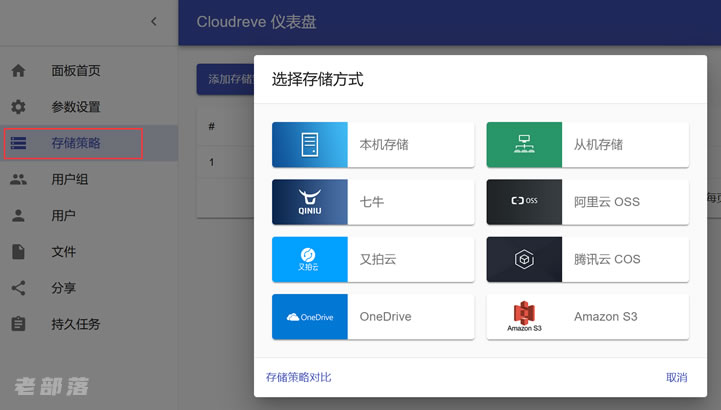Click the Tencent COS hexagon icon
The width and height of the screenshot is (721, 410).
tap(524, 259)
